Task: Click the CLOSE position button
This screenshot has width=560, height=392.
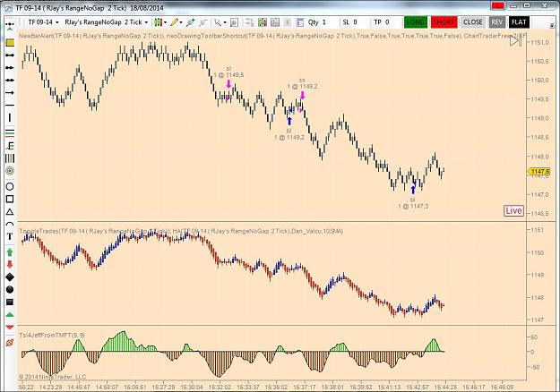Action: (x=473, y=22)
